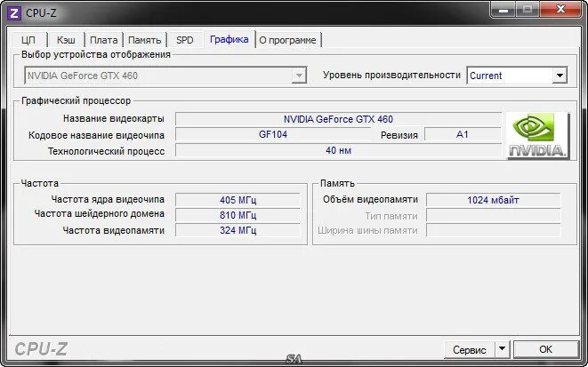
Task: Click the Технологический процесс label
Action: click(106, 151)
